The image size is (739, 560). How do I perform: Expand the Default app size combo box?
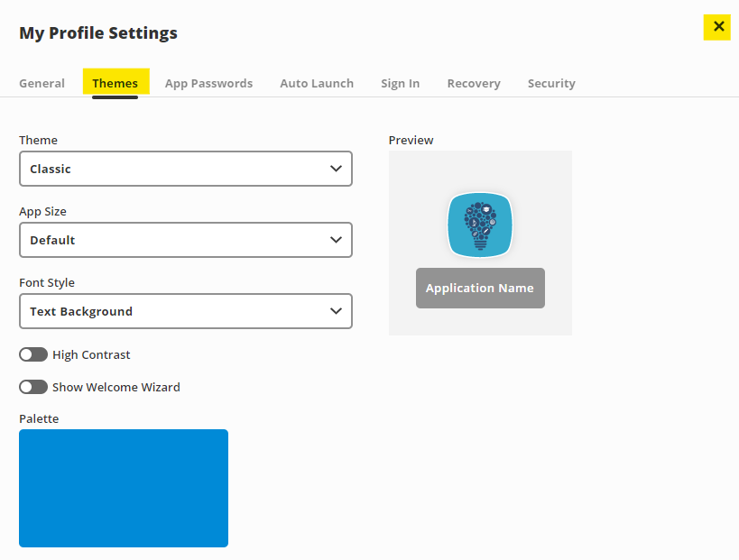tap(185, 240)
